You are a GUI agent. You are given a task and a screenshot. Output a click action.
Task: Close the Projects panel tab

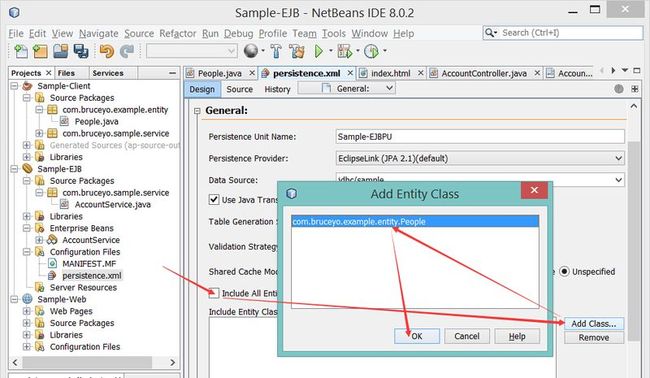tap(49, 73)
